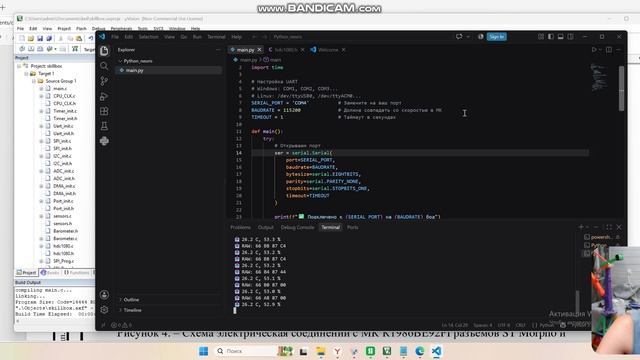
Task: Toggle the bottom panel layout icon
Action: [x=560, y=37]
